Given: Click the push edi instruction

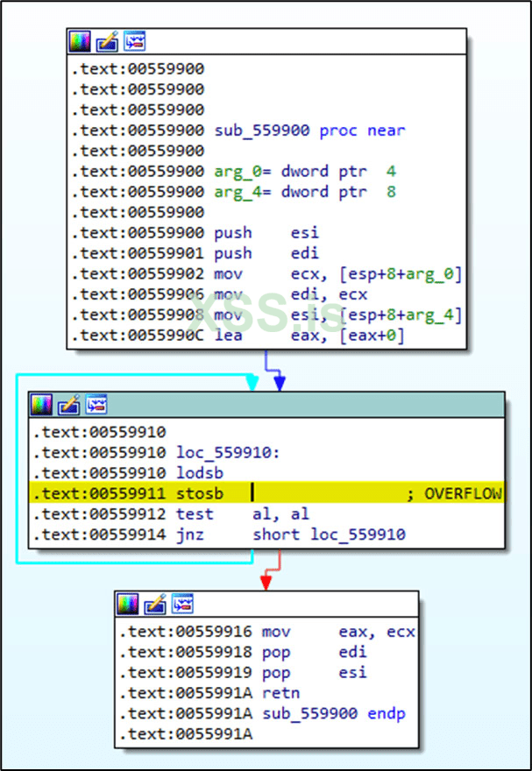Looking at the screenshot, I should 266,253.
